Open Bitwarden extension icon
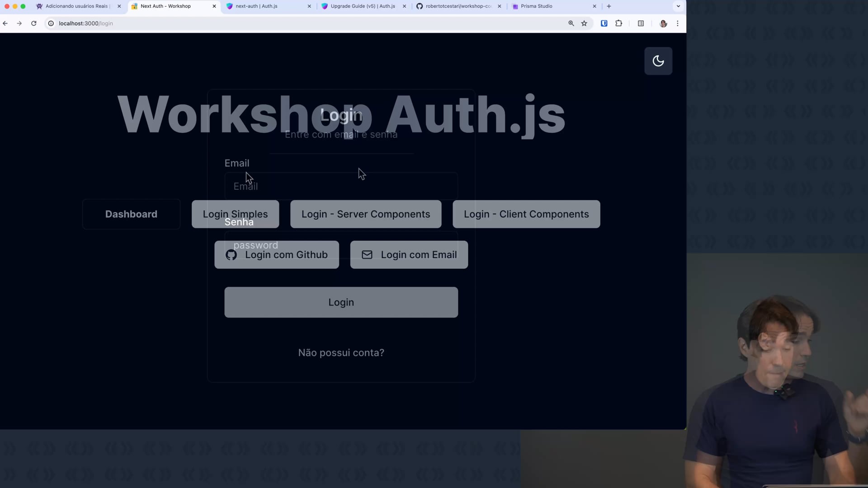 [604, 23]
